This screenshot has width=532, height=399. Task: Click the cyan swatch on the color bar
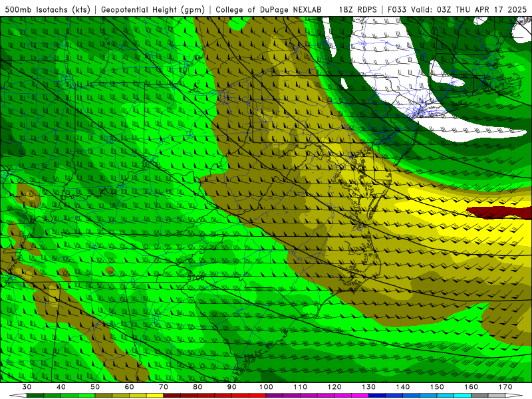[462, 396]
